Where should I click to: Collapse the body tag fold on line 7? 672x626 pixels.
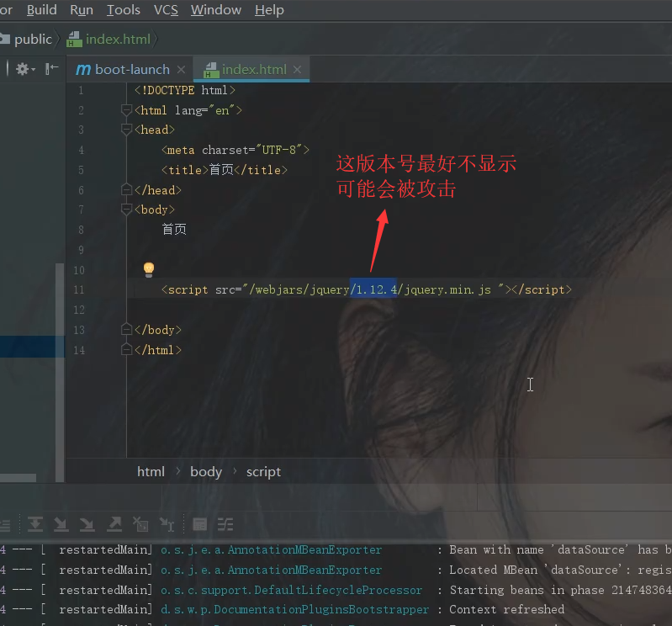(x=126, y=210)
